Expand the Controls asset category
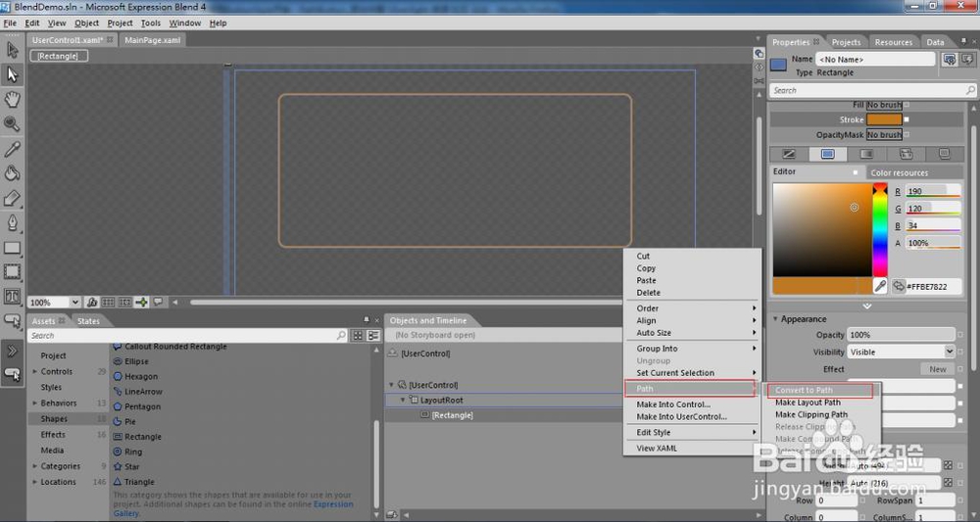The width and height of the screenshot is (980, 522). 35,371
